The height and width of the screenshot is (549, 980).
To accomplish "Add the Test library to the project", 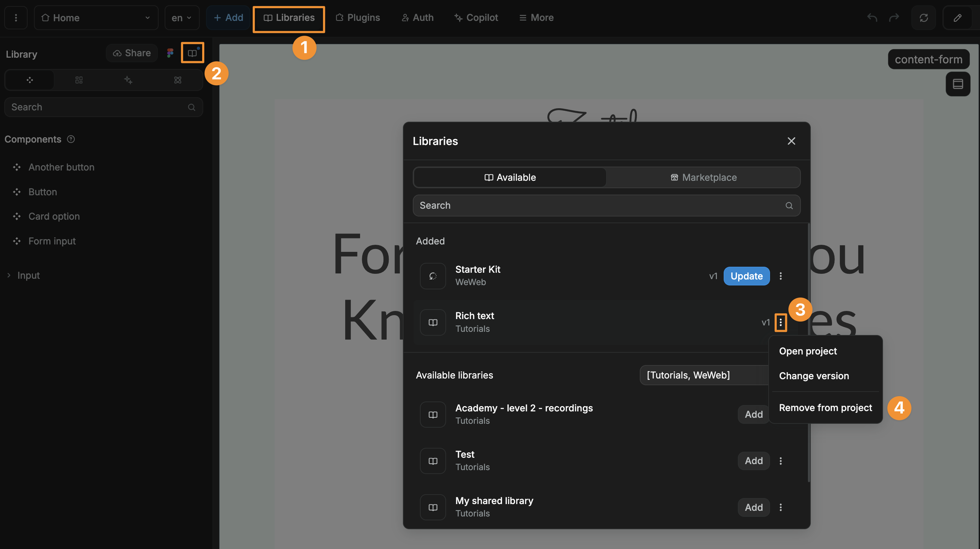I will (x=753, y=461).
